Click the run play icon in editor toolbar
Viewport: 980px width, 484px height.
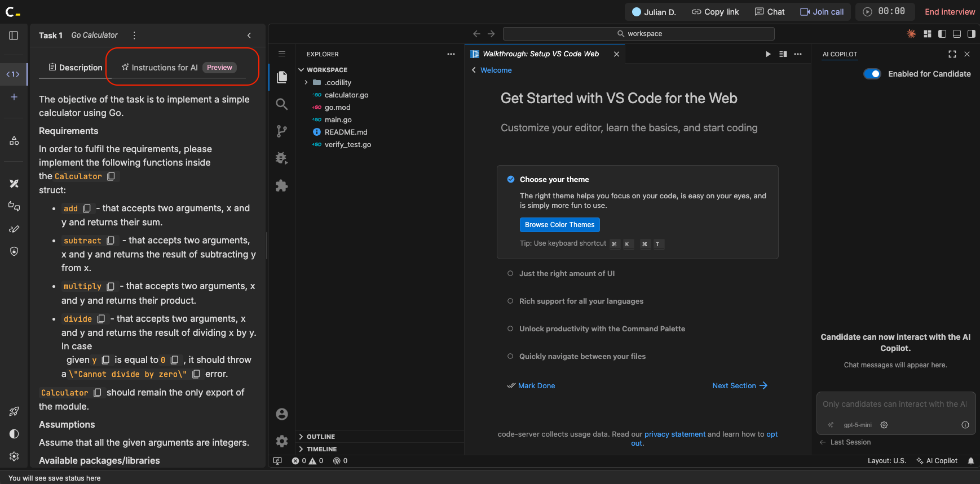click(x=768, y=54)
